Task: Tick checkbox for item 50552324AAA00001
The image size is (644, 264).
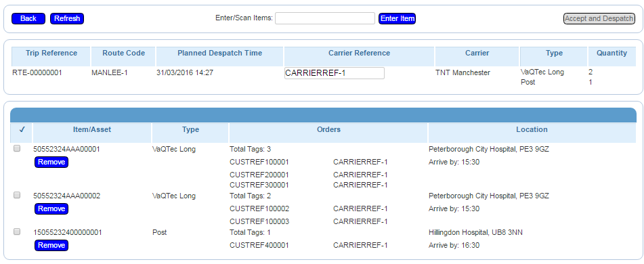Action: pos(17,149)
